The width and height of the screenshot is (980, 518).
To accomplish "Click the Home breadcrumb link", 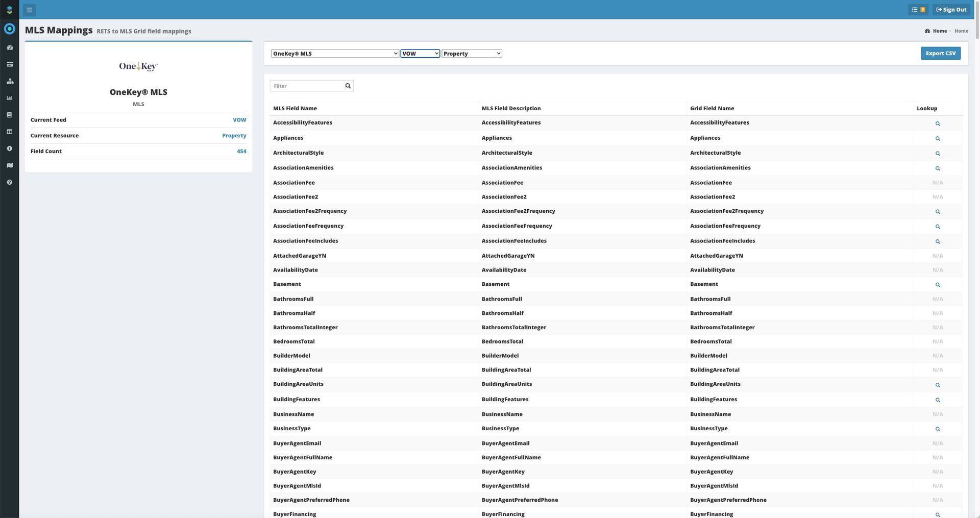I will 939,31.
